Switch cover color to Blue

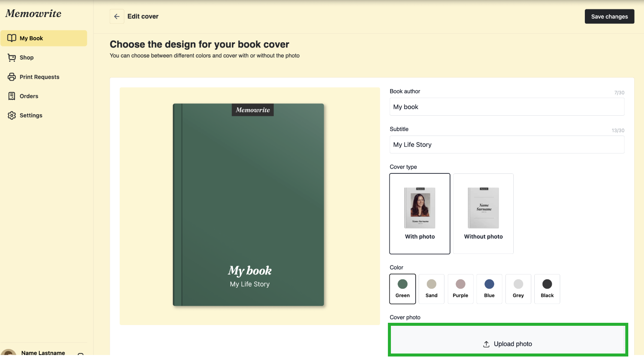point(489,289)
